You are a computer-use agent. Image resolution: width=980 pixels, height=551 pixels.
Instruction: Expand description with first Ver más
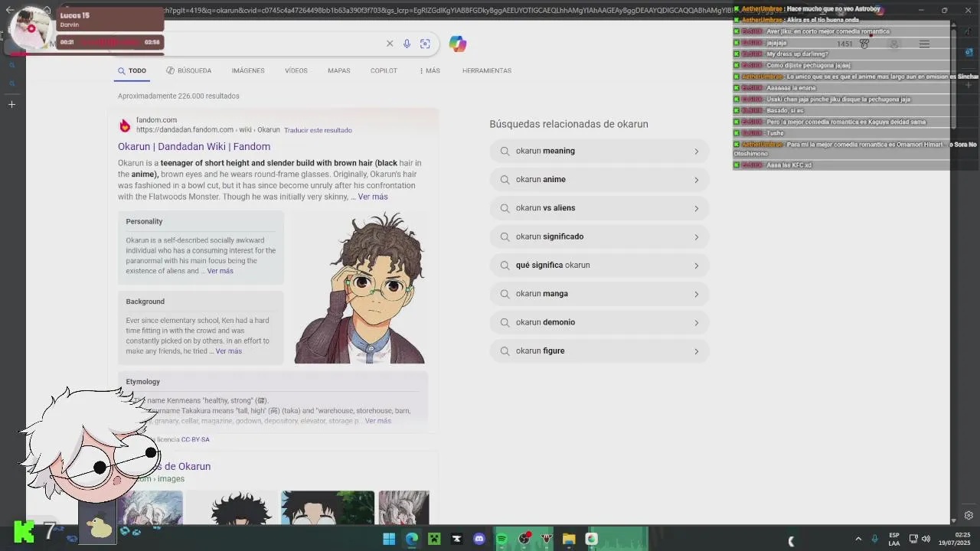[x=373, y=197]
